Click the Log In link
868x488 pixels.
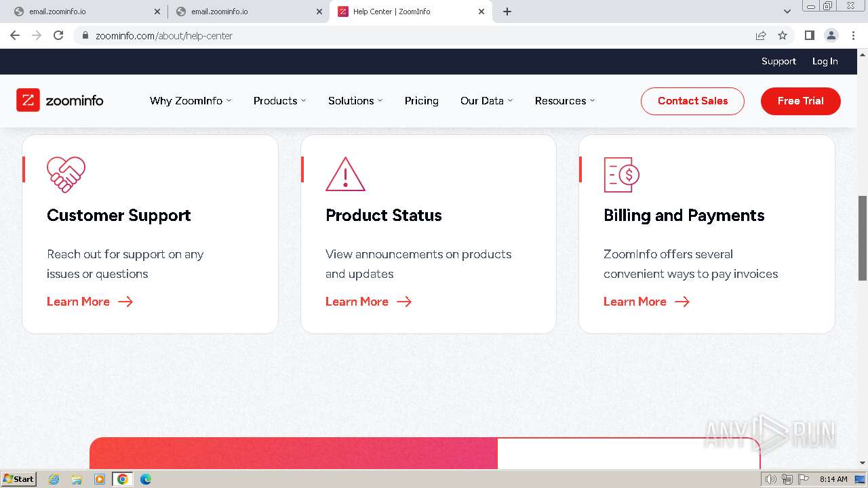825,61
